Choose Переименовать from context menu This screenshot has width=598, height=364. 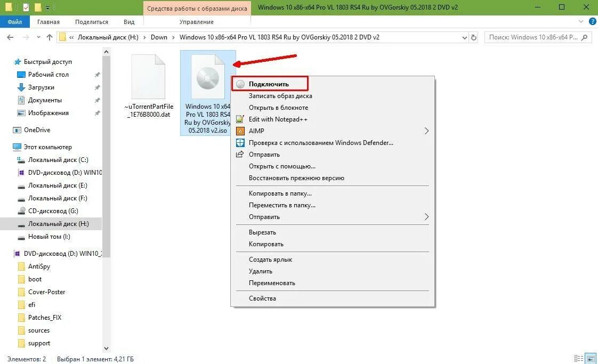(272, 283)
